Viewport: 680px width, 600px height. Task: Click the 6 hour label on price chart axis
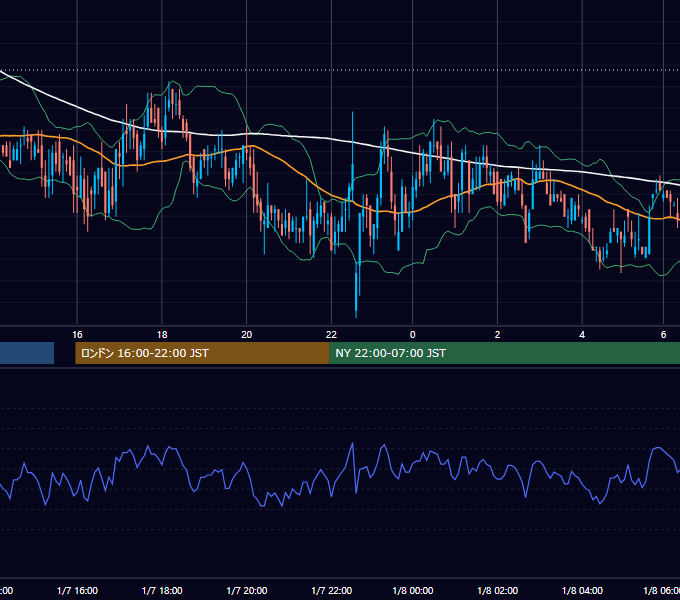click(x=663, y=335)
